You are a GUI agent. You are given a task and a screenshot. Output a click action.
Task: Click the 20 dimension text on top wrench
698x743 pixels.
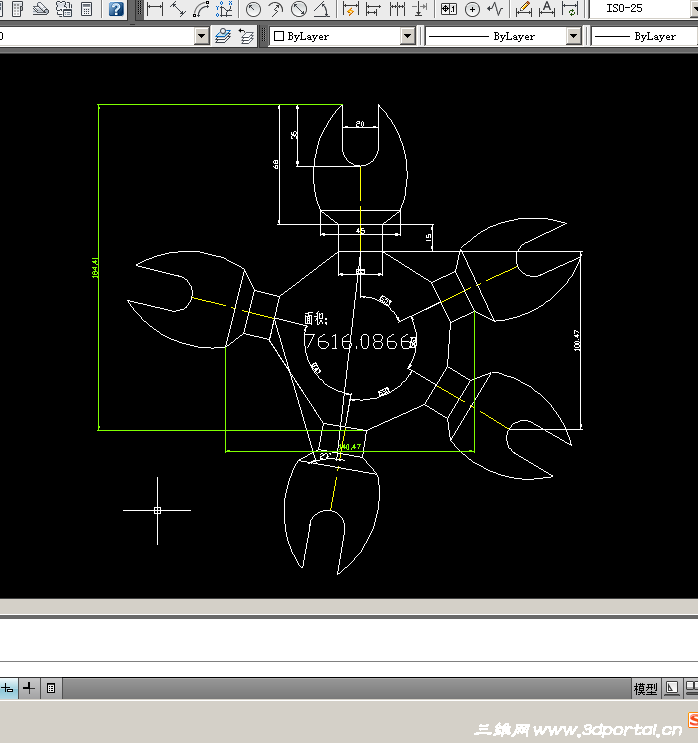(360, 124)
